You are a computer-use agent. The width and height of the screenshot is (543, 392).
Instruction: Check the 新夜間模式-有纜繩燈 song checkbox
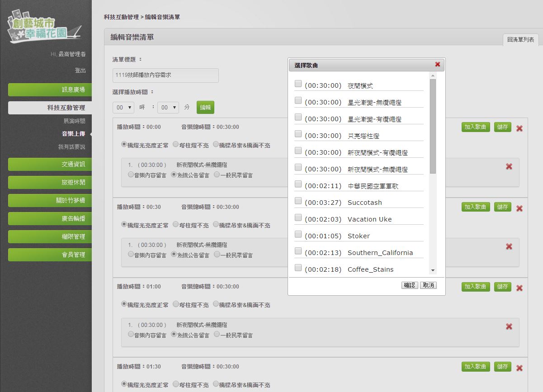(x=298, y=151)
